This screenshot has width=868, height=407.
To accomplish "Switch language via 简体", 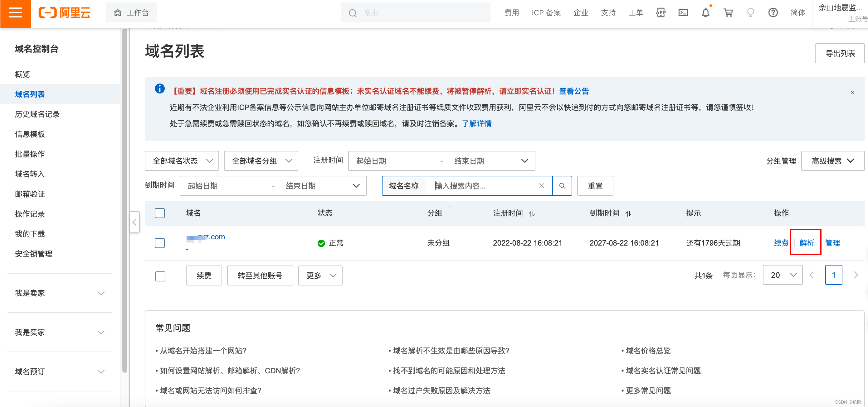I will pos(798,13).
